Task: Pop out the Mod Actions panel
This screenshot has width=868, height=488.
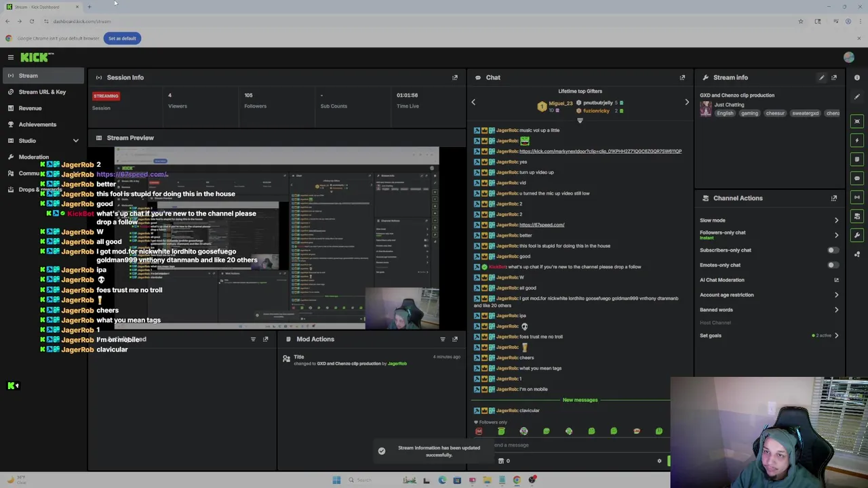Action: coord(455,339)
